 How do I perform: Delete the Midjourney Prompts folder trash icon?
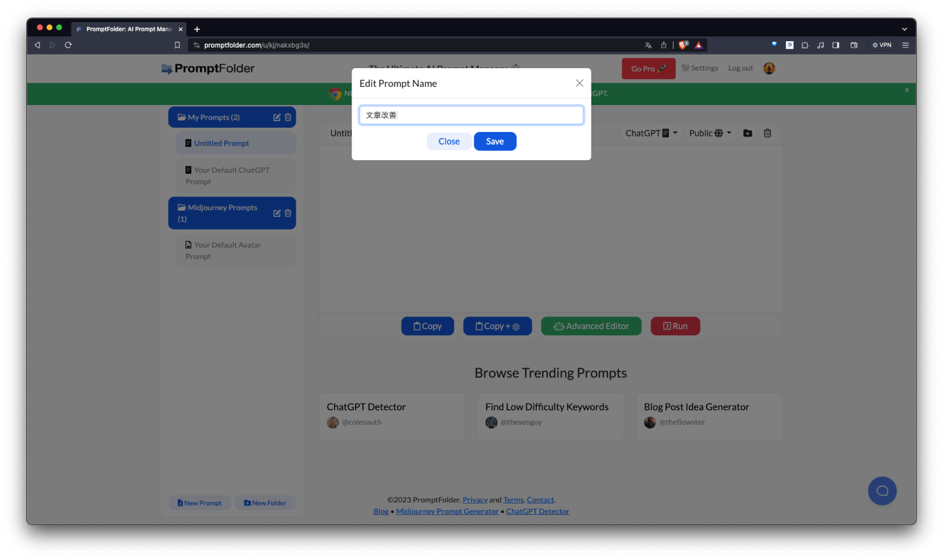(x=288, y=213)
